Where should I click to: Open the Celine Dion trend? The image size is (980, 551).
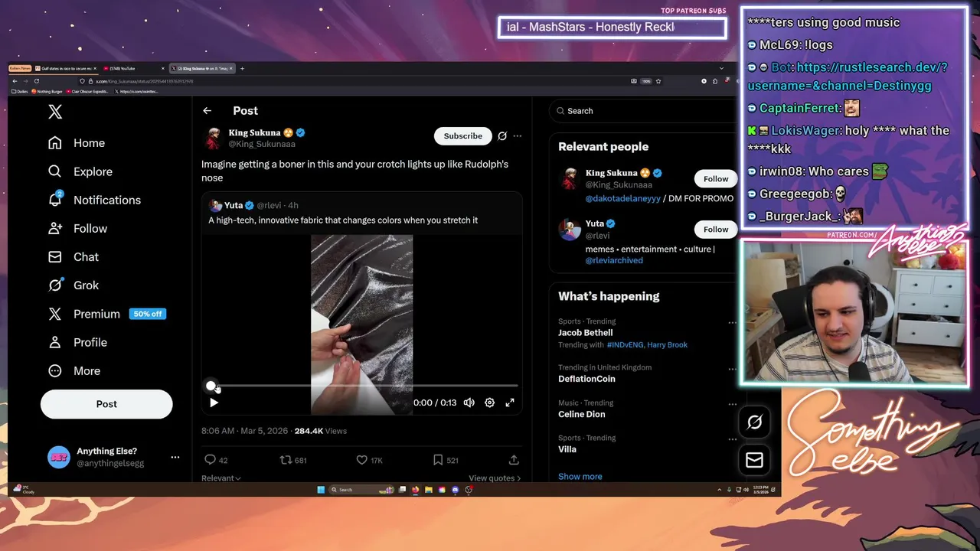[582, 414]
